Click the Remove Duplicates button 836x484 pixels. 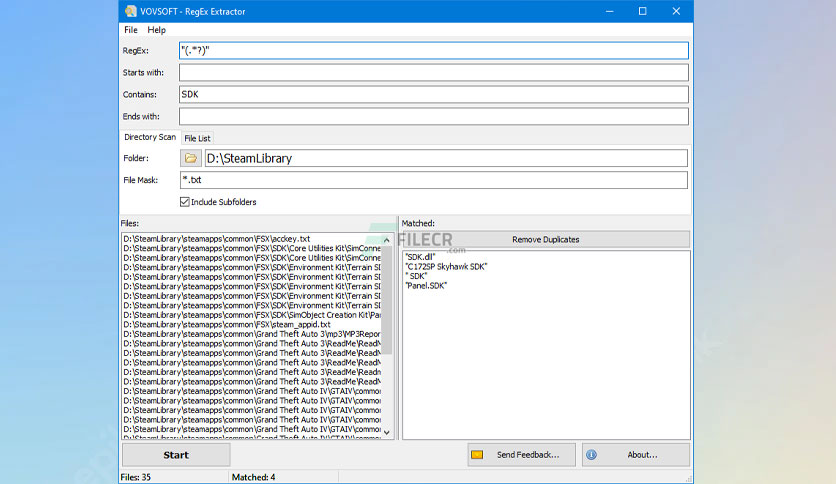coord(545,239)
